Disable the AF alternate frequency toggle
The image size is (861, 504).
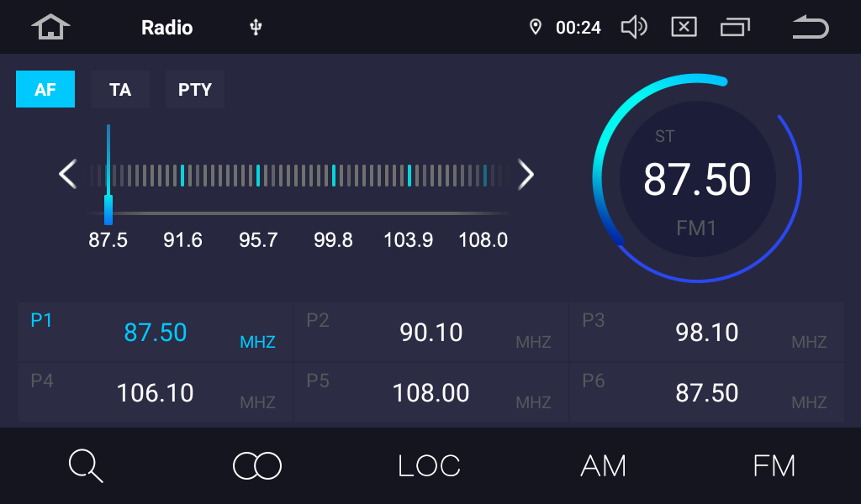click(x=45, y=89)
